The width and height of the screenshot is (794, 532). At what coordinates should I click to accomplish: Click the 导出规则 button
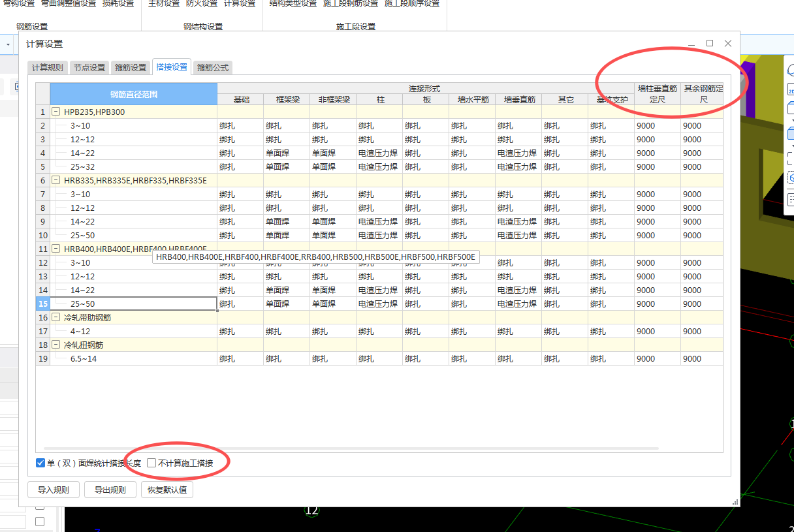tap(110, 490)
